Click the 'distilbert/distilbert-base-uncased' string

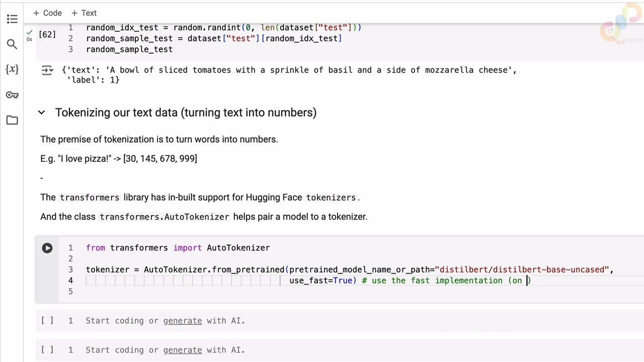click(522, 269)
